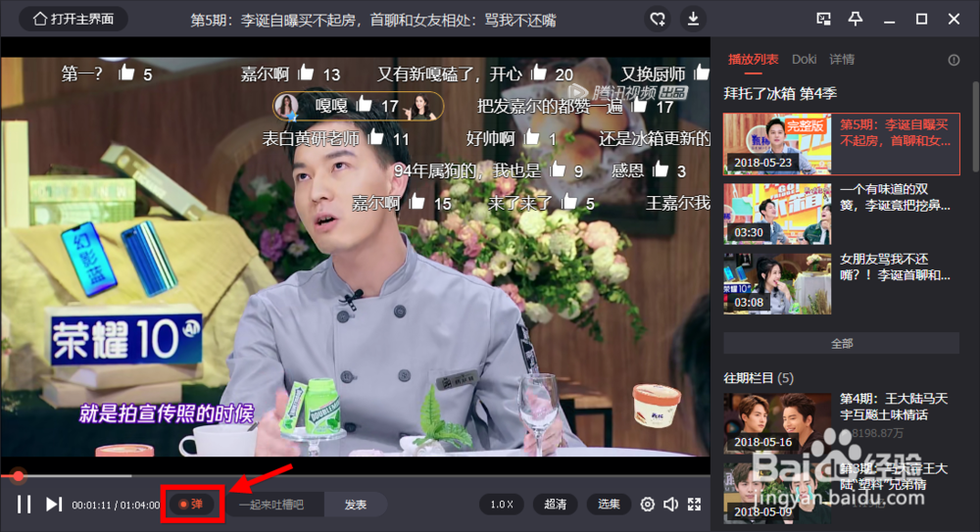Like the 又有新嘎磕了 comment thumbs-up
Image resolution: width=980 pixels, height=532 pixels.
[x=539, y=73]
